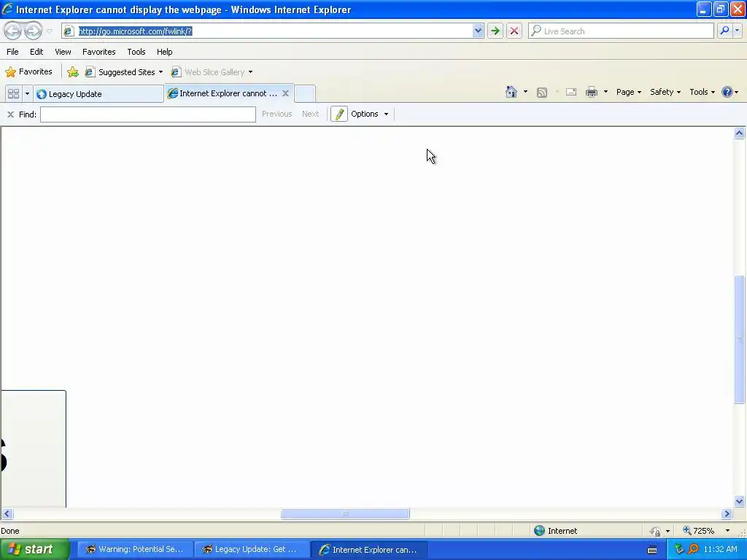Close the Find bar
Viewport: 747px width, 560px height.
10,114
